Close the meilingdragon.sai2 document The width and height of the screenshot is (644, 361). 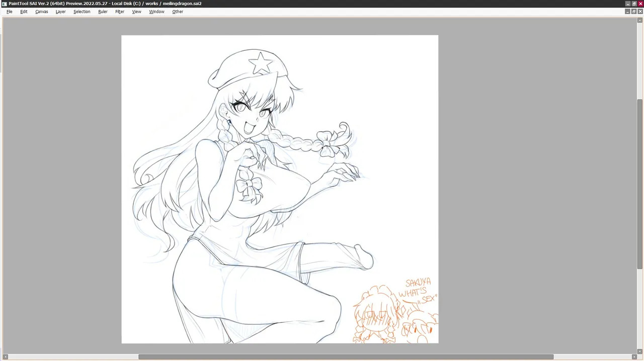[x=640, y=12]
